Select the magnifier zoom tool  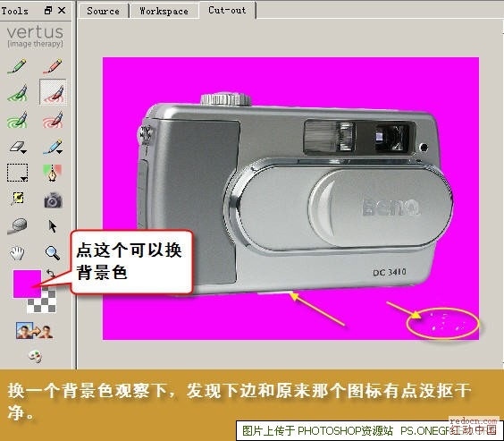(53, 253)
